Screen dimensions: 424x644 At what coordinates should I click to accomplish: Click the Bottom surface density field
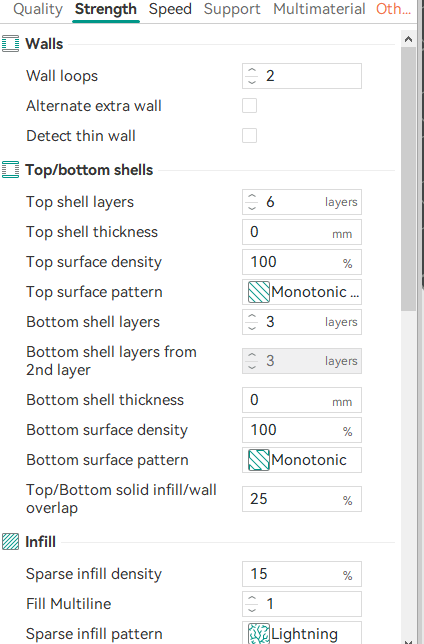pos(302,430)
